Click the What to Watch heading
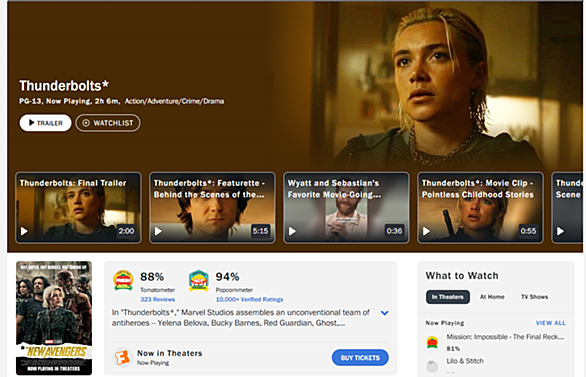 click(462, 276)
